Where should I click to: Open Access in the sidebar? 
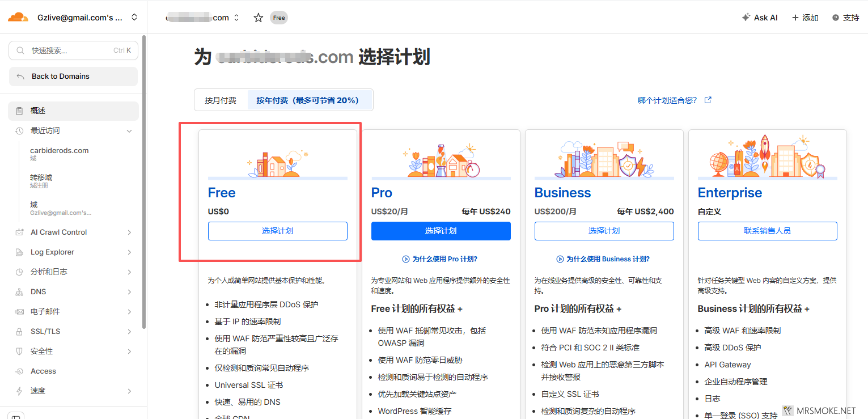pyautogui.click(x=43, y=371)
